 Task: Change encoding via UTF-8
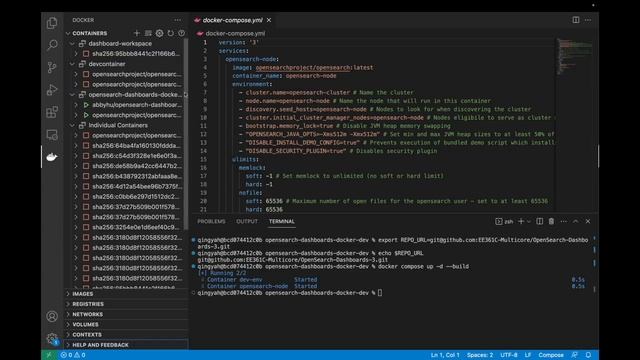click(509, 355)
